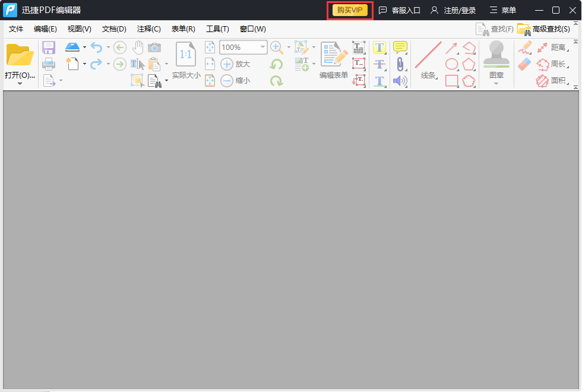Select the Oval drawing tool

tap(452, 64)
